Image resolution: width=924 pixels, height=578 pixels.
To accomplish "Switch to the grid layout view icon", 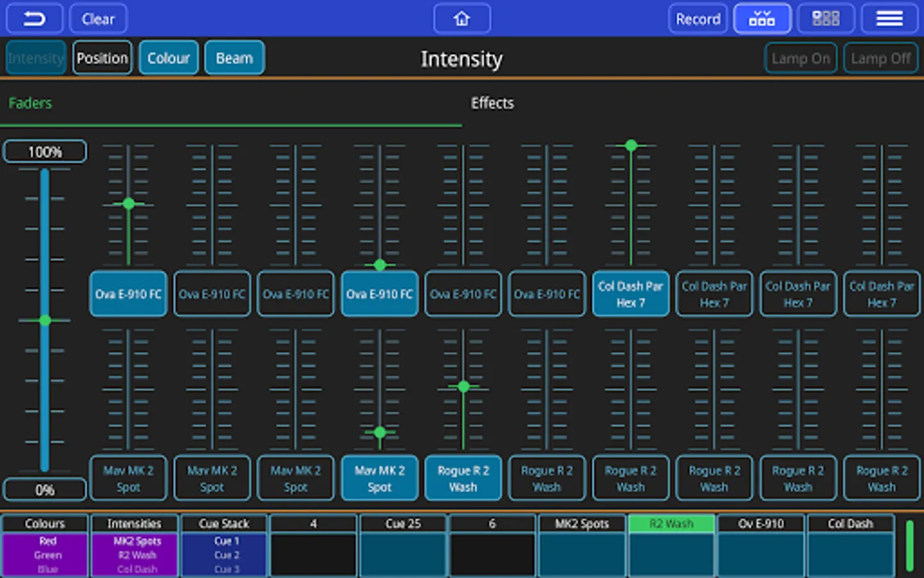I will (826, 19).
